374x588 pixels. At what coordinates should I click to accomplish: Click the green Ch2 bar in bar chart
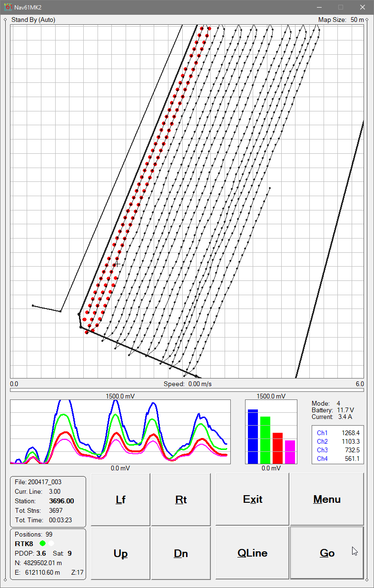click(265, 440)
